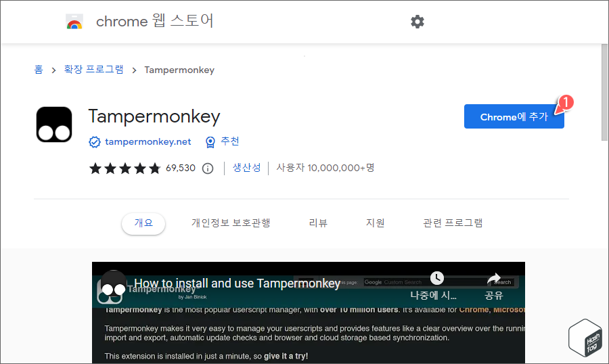Screen dimensions: 609x364
Task: Click the Watch later clock icon
Action: (437, 278)
